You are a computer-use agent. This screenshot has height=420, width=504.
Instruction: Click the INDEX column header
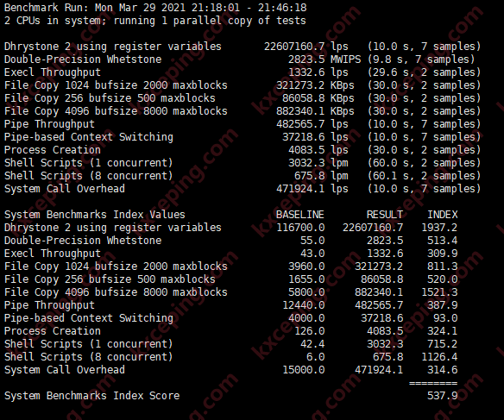[442, 215]
